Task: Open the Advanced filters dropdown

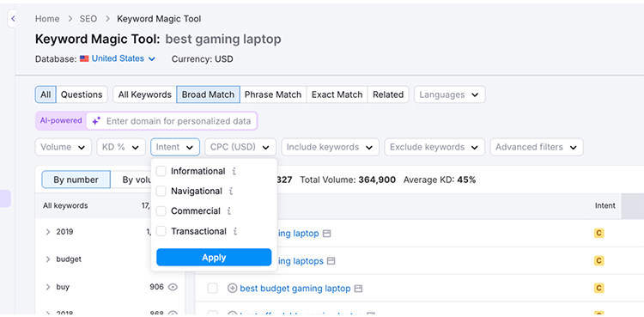Action: click(537, 147)
